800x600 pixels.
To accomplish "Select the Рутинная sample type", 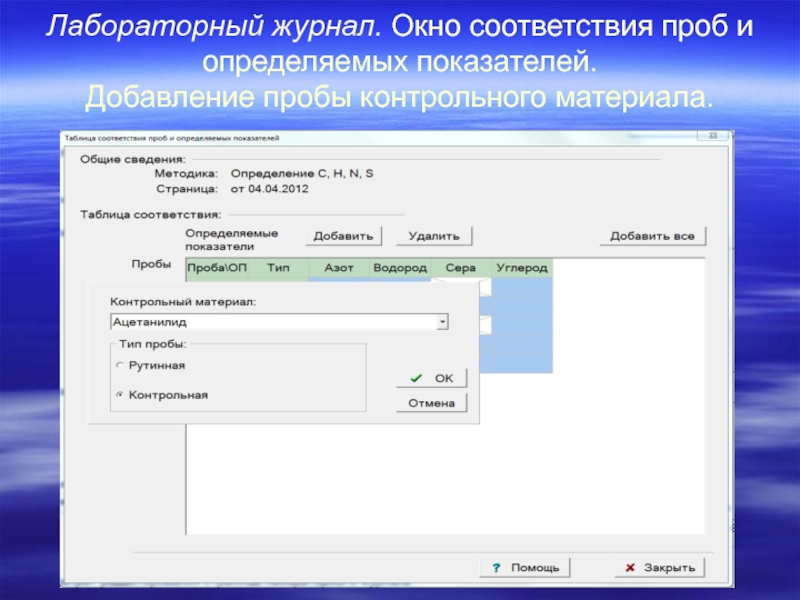I will [121, 366].
